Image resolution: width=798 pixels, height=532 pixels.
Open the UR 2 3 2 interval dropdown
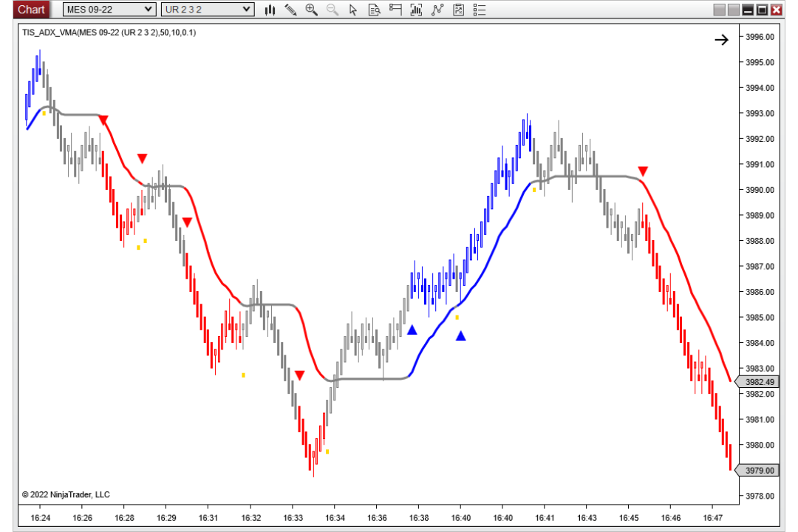point(207,10)
